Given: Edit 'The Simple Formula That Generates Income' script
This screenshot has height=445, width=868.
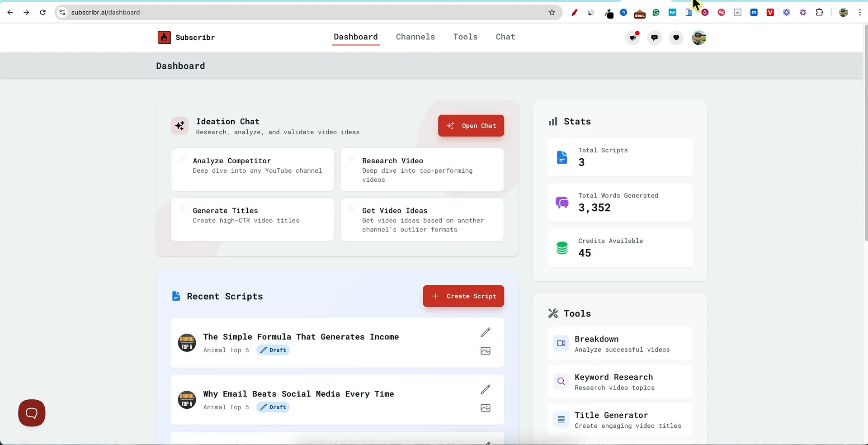Looking at the screenshot, I should [486, 332].
